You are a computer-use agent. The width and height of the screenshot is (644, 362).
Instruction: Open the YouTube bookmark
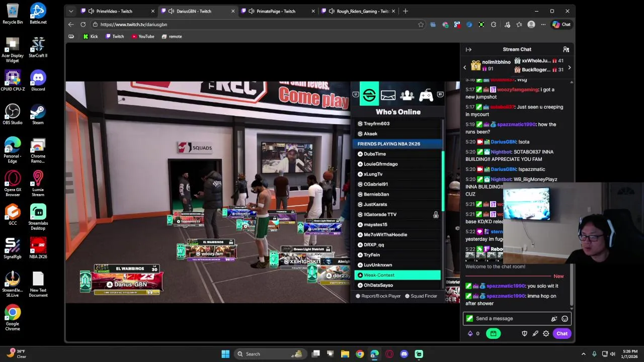(x=143, y=36)
